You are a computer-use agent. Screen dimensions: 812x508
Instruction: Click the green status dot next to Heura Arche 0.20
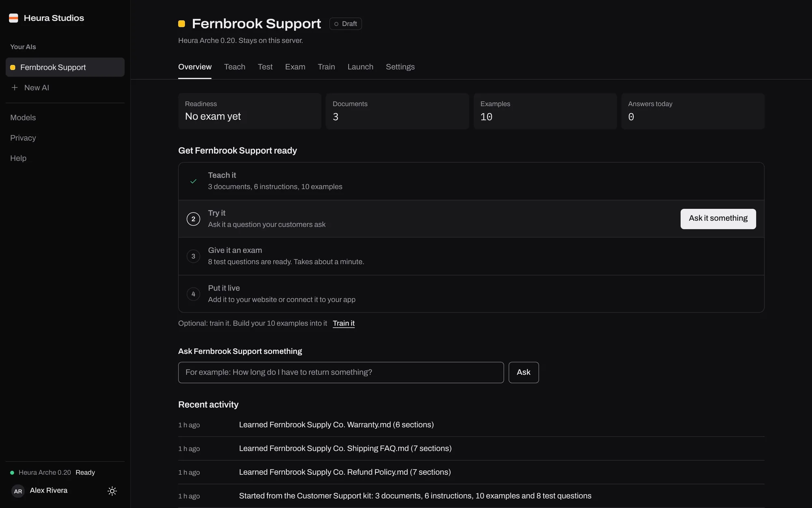[x=12, y=473]
